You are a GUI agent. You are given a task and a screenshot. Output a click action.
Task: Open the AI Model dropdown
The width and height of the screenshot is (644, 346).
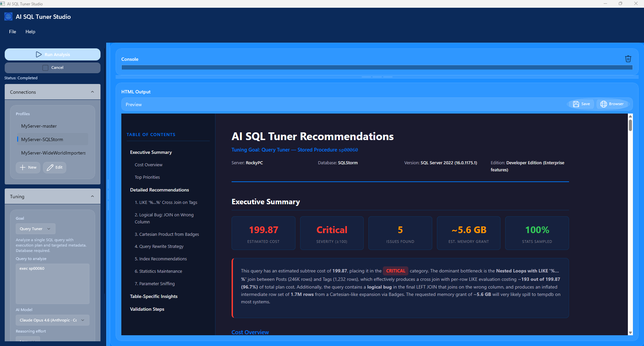click(x=52, y=320)
